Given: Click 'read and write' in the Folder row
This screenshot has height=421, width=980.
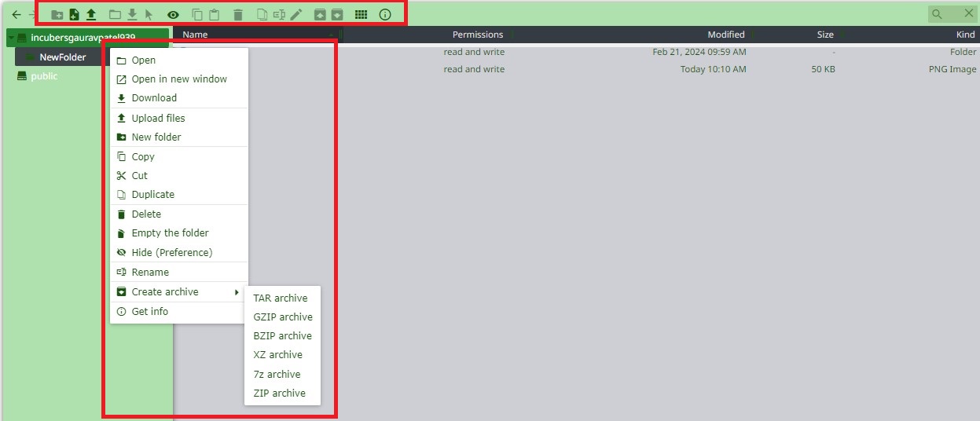Looking at the screenshot, I should tap(474, 52).
